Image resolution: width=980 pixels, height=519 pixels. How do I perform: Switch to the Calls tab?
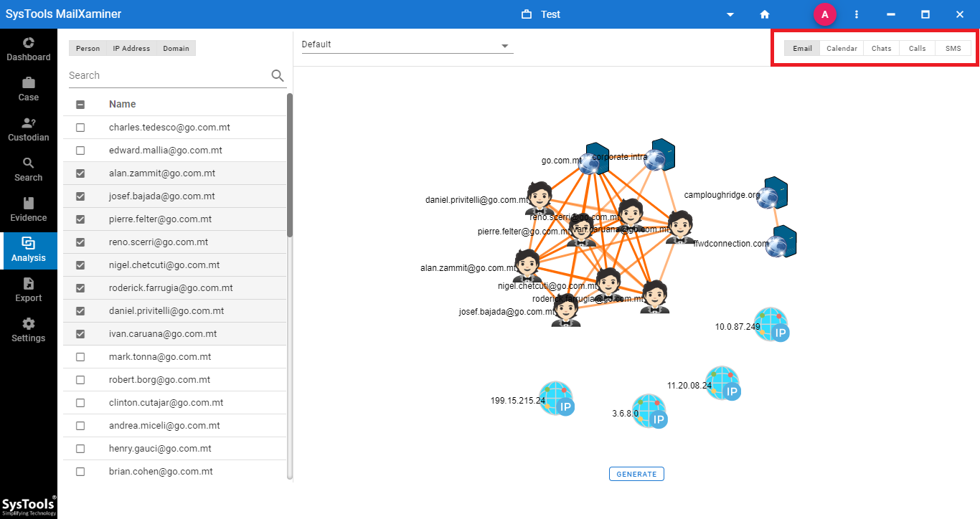coord(917,48)
